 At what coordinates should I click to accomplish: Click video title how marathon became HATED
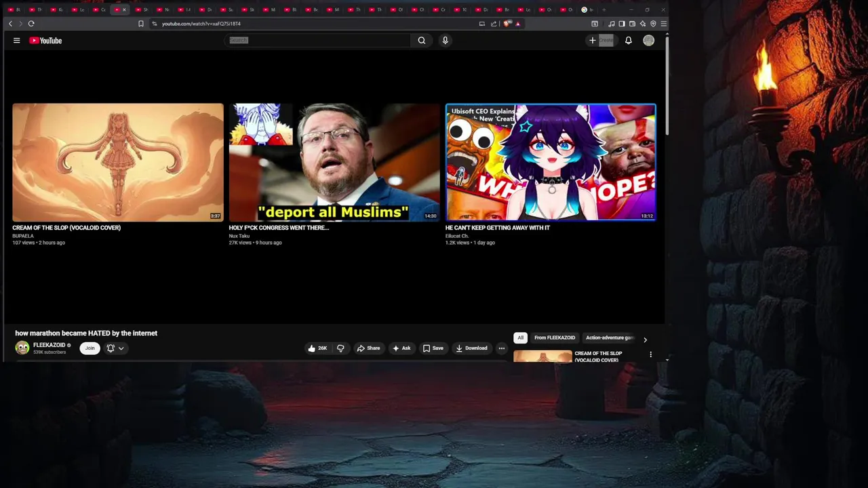coord(86,333)
